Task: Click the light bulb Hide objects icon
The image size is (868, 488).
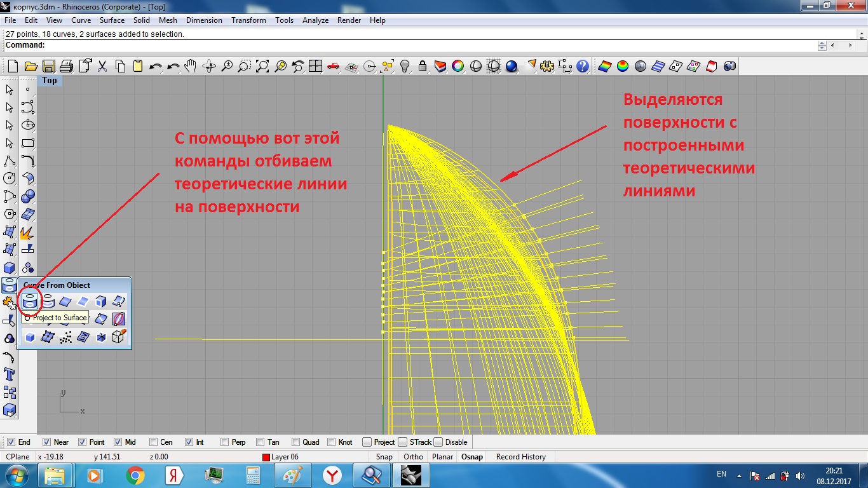Action: [x=405, y=66]
